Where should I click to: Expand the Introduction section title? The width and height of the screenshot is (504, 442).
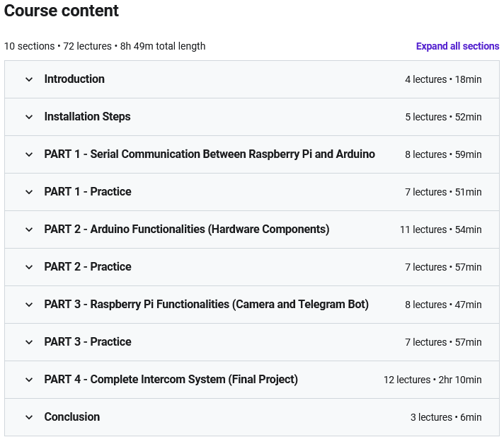tap(74, 79)
